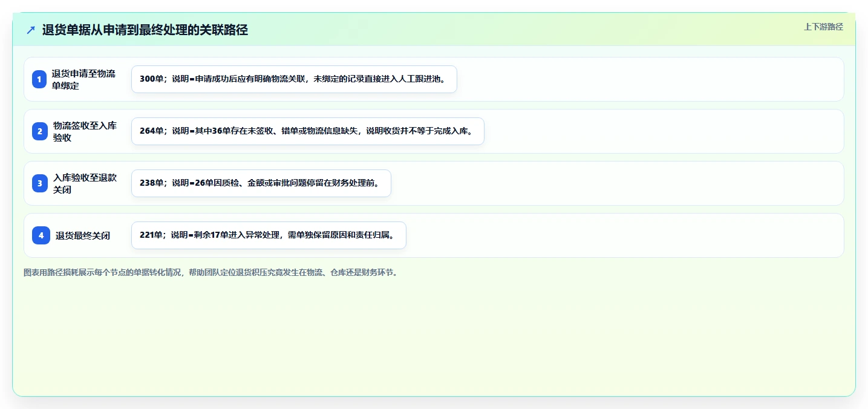Image resolution: width=868 pixels, height=409 pixels.
Task: Click the title 退货单据从申请到最终处理的关联路径
Action: point(145,30)
